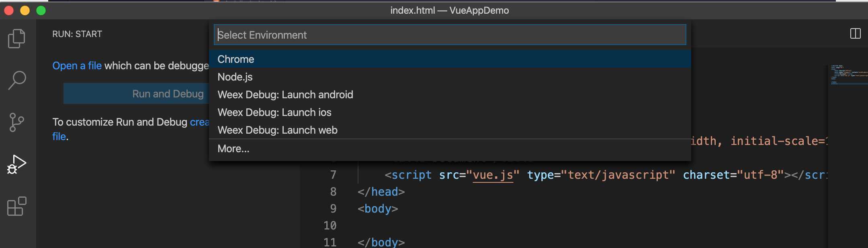
Task: Follow the Open a file link
Action: tap(77, 66)
